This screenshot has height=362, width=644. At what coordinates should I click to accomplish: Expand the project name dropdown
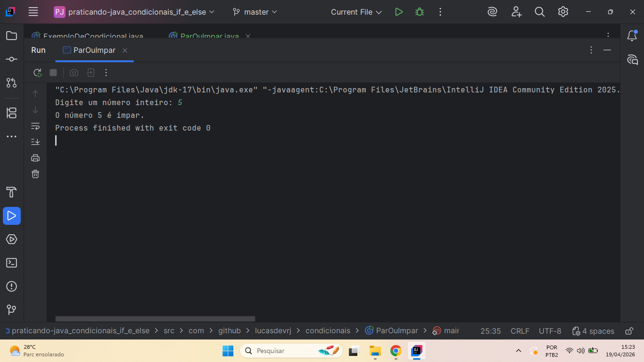pyautogui.click(x=134, y=12)
